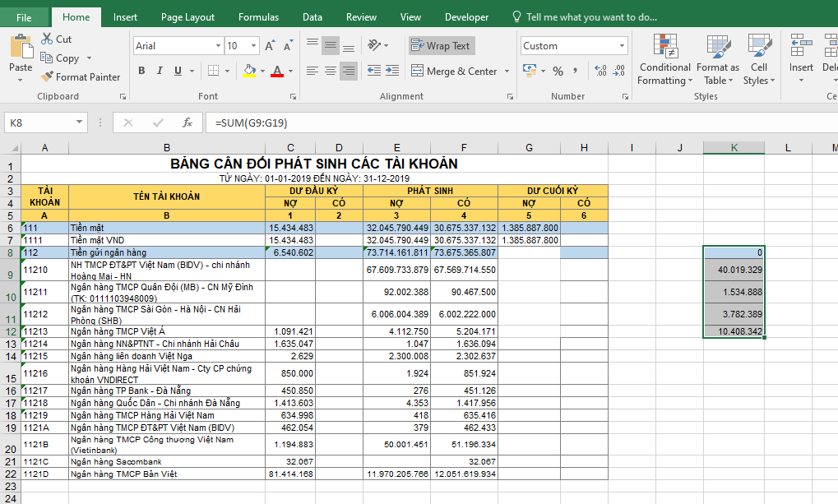Toggle Italic formatting
Viewport: 838px width, 504px height.
[x=160, y=72]
